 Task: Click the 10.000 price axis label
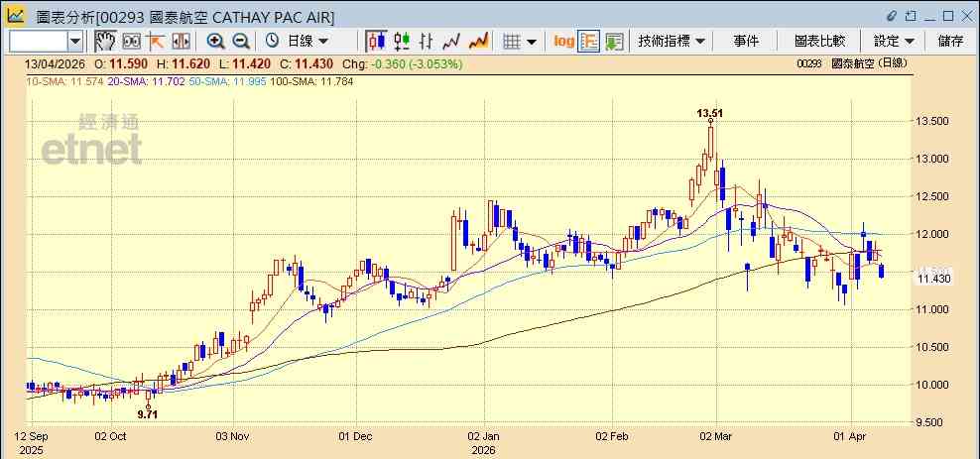pyautogui.click(x=931, y=385)
